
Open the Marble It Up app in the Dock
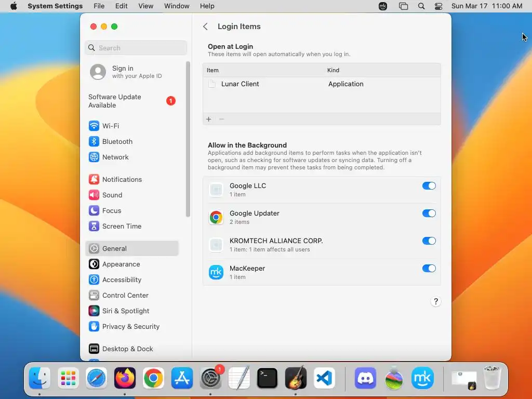pos(394,378)
